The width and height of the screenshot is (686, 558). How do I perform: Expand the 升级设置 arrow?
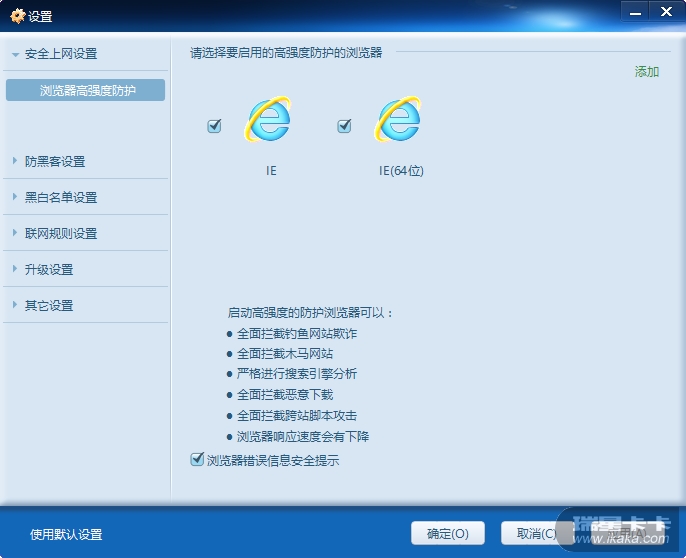coord(15,268)
